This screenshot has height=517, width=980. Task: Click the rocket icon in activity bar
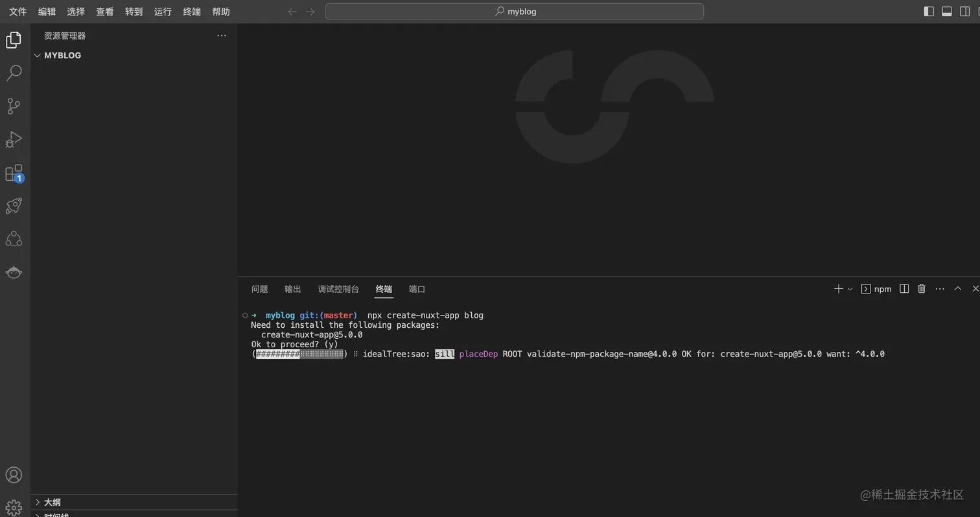[x=14, y=206]
